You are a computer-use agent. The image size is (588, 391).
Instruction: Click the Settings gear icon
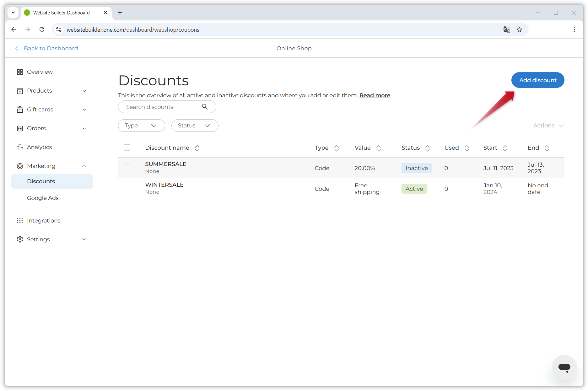point(20,239)
